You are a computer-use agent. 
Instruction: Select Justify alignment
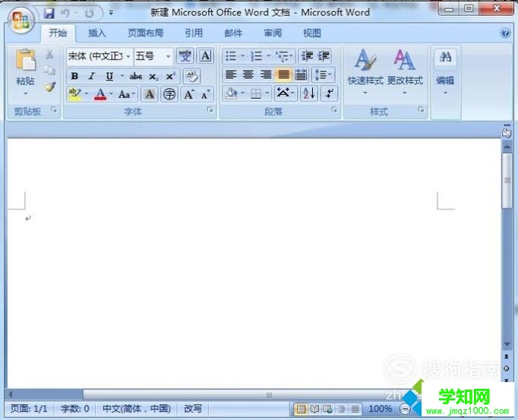[283, 74]
